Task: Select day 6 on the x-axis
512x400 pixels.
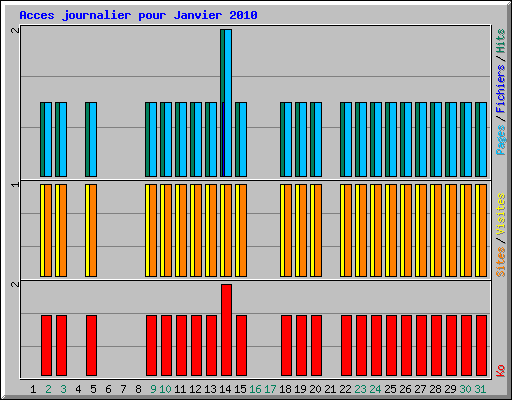Action: pyautogui.click(x=108, y=389)
